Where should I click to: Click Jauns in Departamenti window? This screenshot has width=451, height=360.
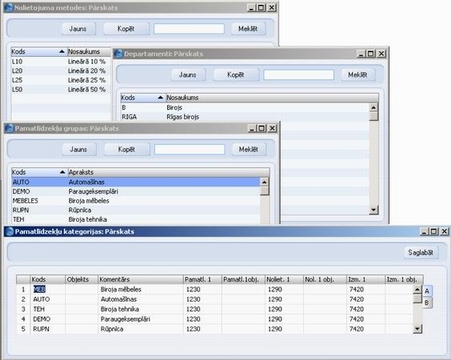tap(188, 75)
